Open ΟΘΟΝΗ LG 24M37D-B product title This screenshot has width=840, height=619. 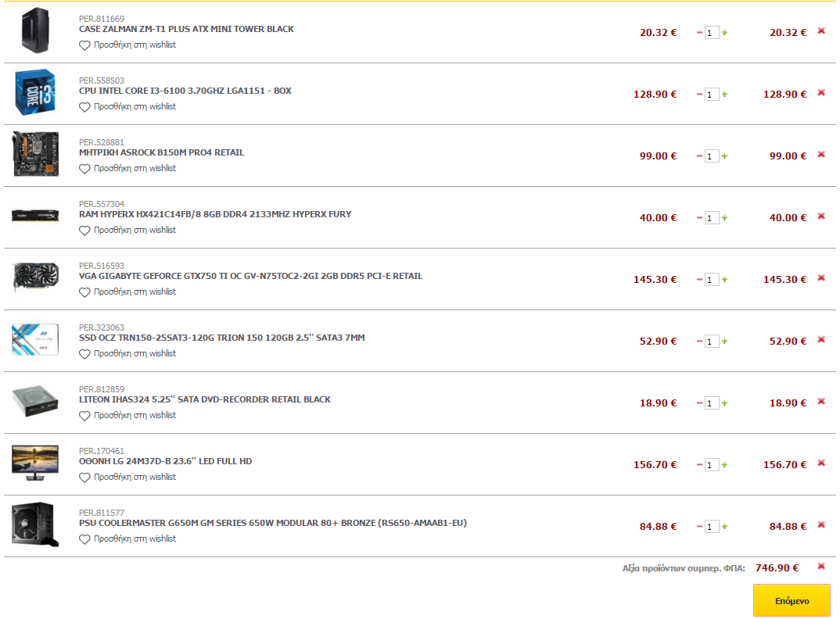pyautogui.click(x=166, y=461)
